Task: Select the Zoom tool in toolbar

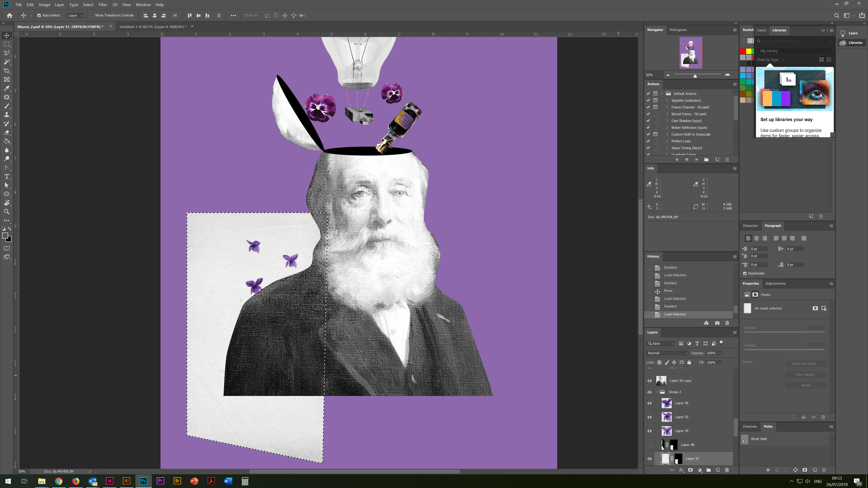Action: [7, 211]
